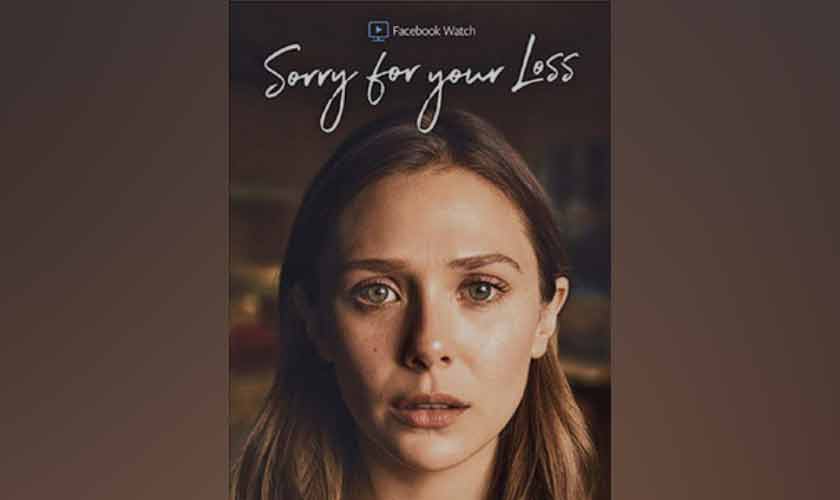
Task: Click the word 'Facebook' beside the icon
Action: 416,31
